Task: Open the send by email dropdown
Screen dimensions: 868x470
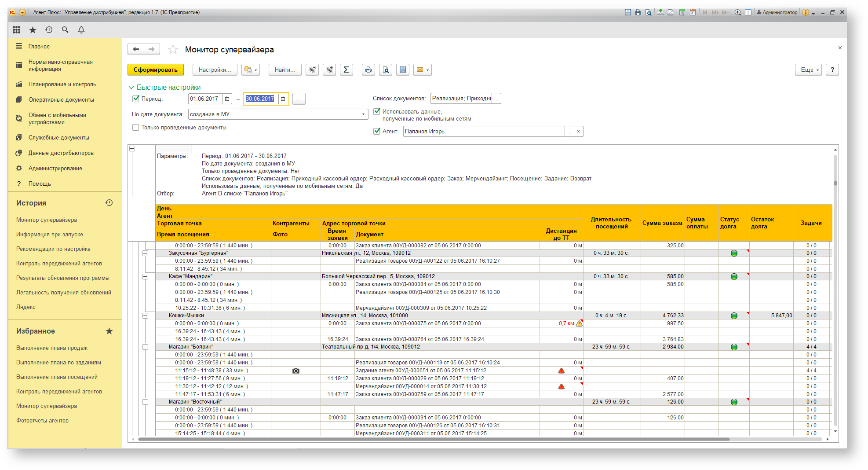Action: click(422, 70)
